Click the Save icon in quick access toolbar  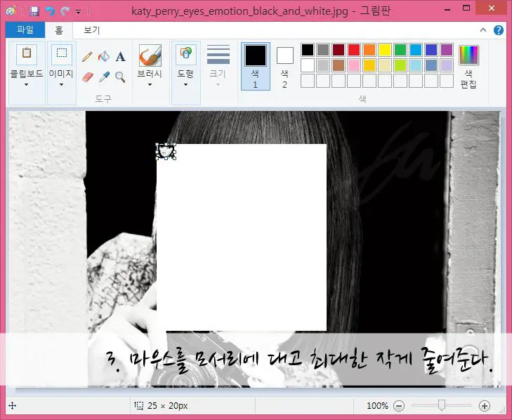click(x=34, y=11)
